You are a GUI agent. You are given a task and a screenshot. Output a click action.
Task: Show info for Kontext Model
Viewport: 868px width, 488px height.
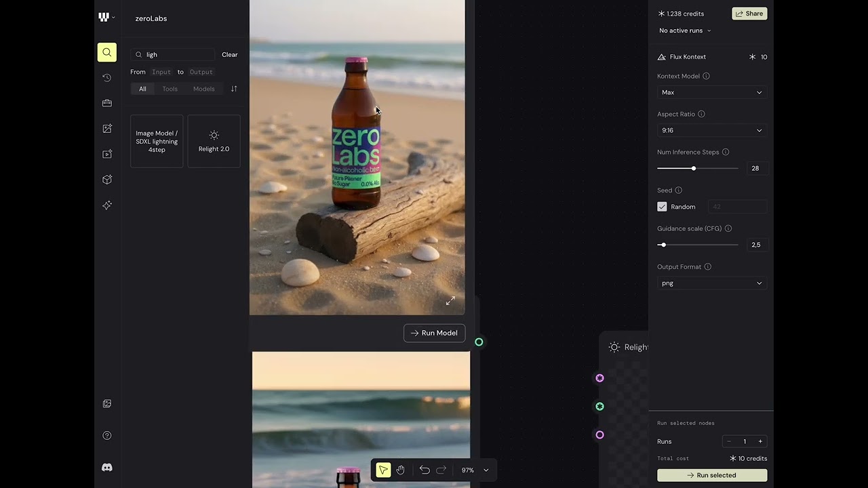point(706,76)
